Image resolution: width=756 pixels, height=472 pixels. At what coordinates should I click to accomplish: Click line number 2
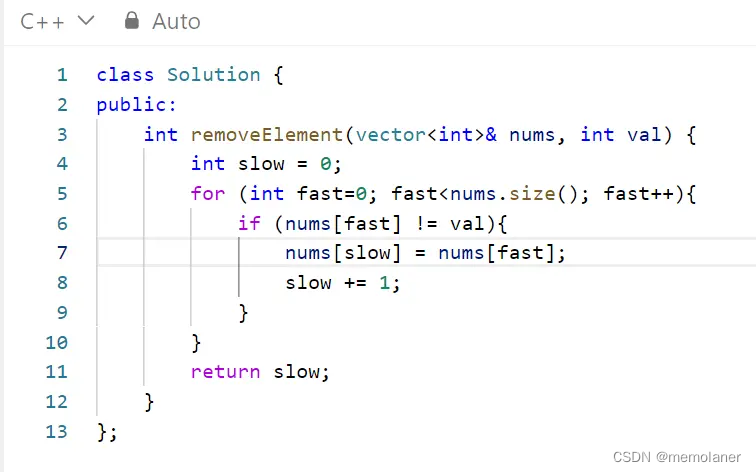click(62, 105)
